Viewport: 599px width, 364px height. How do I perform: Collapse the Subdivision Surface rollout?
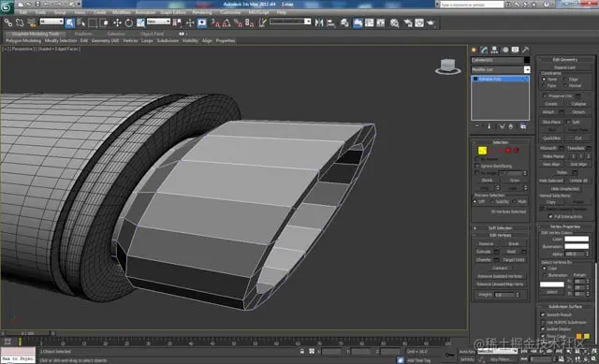(565, 307)
